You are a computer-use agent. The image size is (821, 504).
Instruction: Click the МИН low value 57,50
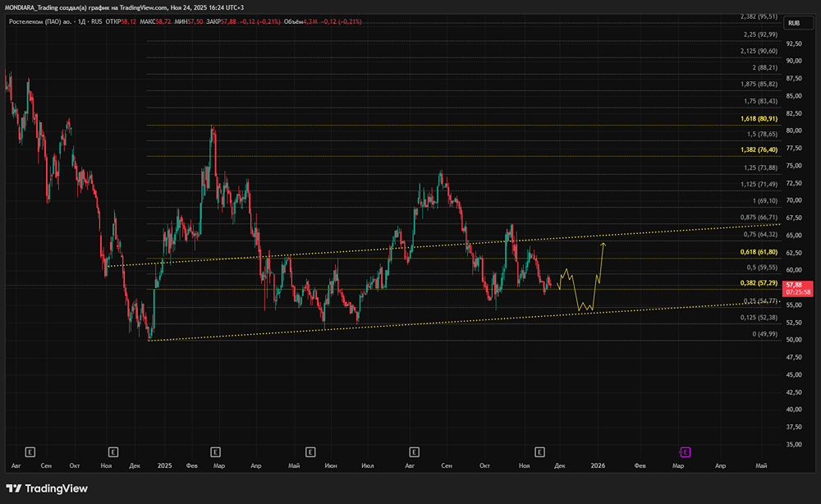tap(196, 21)
